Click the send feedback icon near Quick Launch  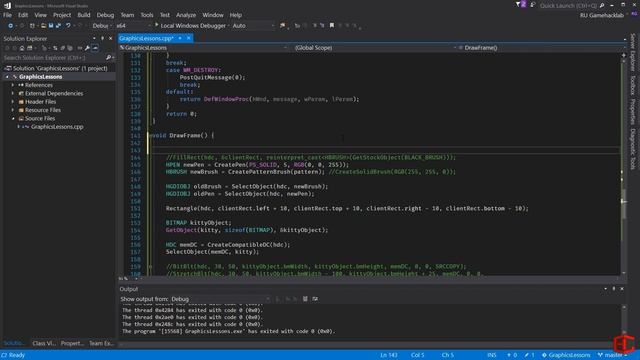[x=533, y=5]
